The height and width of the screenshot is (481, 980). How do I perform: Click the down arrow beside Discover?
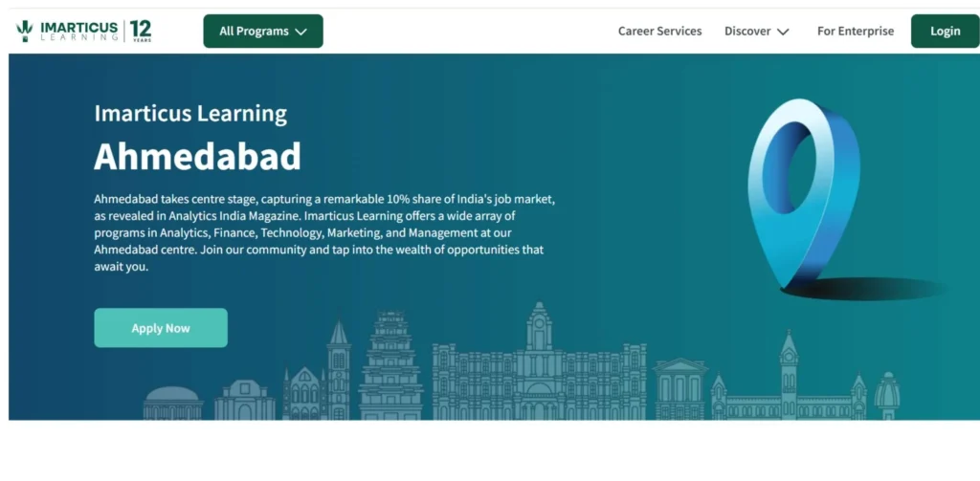[x=783, y=32]
